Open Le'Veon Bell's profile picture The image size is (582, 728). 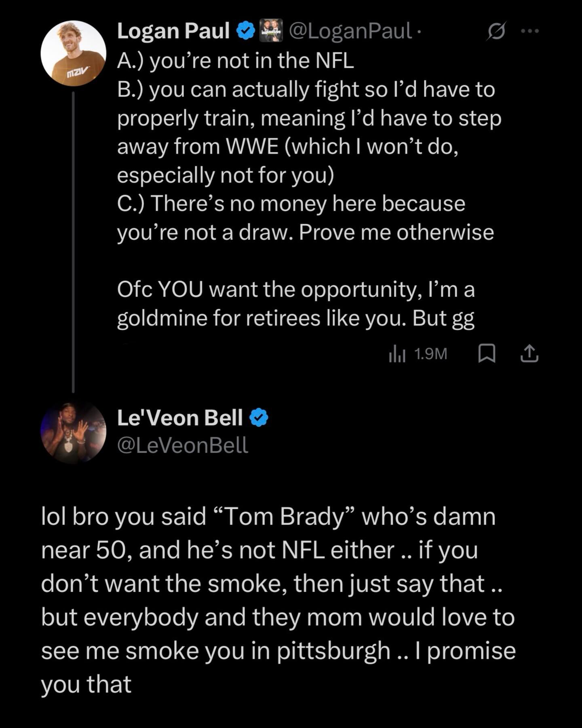pyautogui.click(x=73, y=432)
